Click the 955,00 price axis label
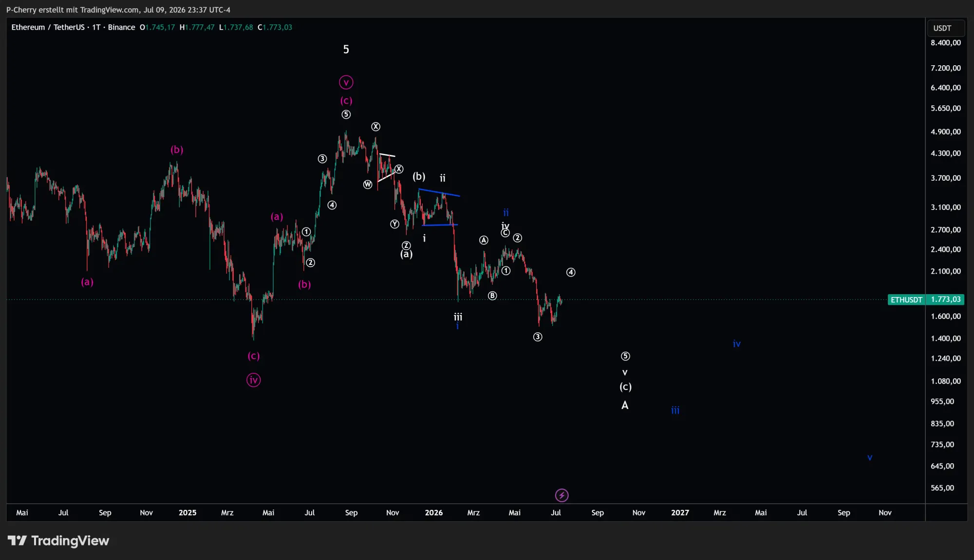 point(942,401)
